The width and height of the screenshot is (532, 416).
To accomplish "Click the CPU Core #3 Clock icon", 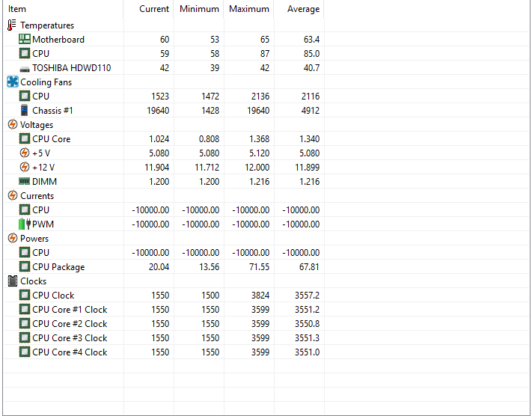I will (x=25, y=338).
